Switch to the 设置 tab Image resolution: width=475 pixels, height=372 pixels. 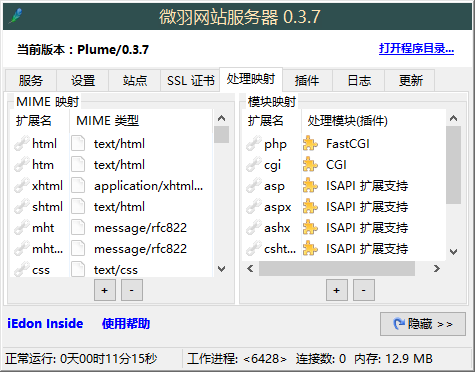83,80
